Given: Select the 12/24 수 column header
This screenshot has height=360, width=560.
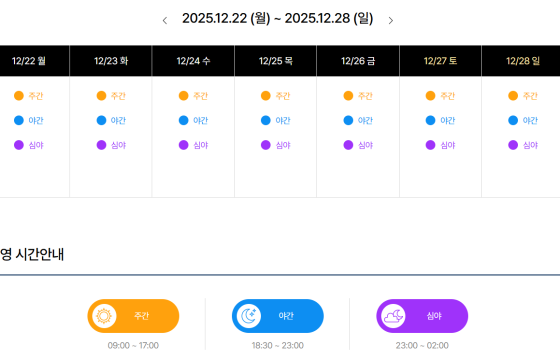Looking at the screenshot, I should tap(193, 61).
